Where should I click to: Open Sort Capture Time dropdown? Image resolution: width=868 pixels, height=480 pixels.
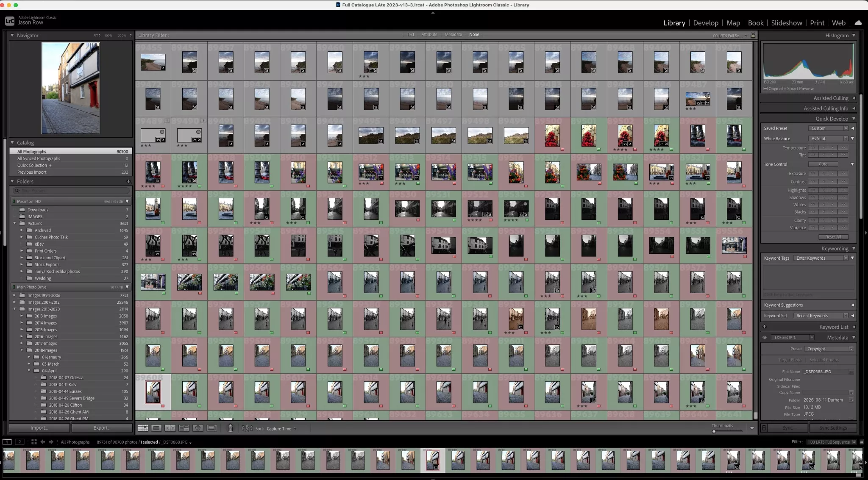281,429
